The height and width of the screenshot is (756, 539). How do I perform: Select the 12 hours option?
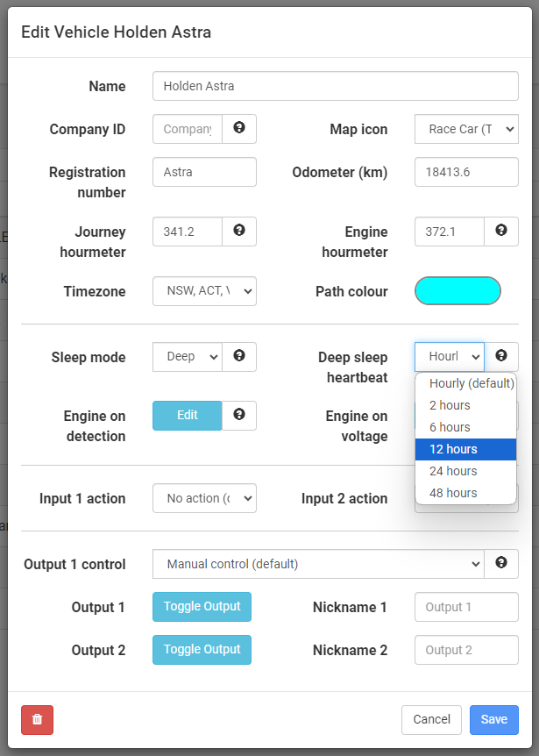[465, 449]
